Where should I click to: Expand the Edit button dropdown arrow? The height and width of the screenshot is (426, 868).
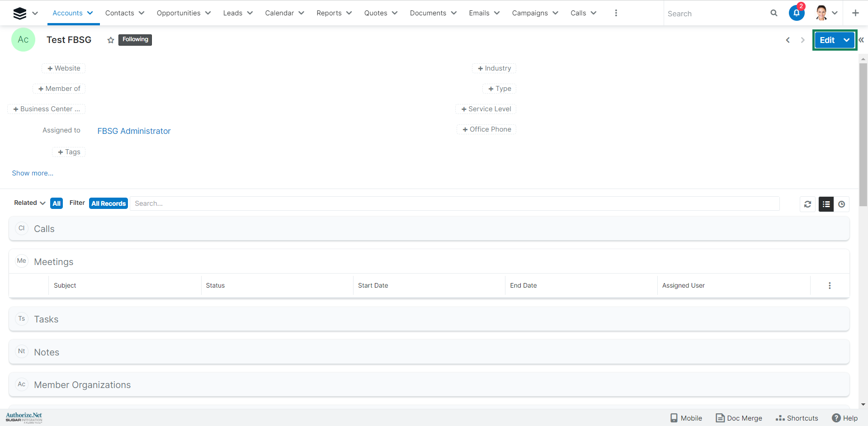[846, 40]
